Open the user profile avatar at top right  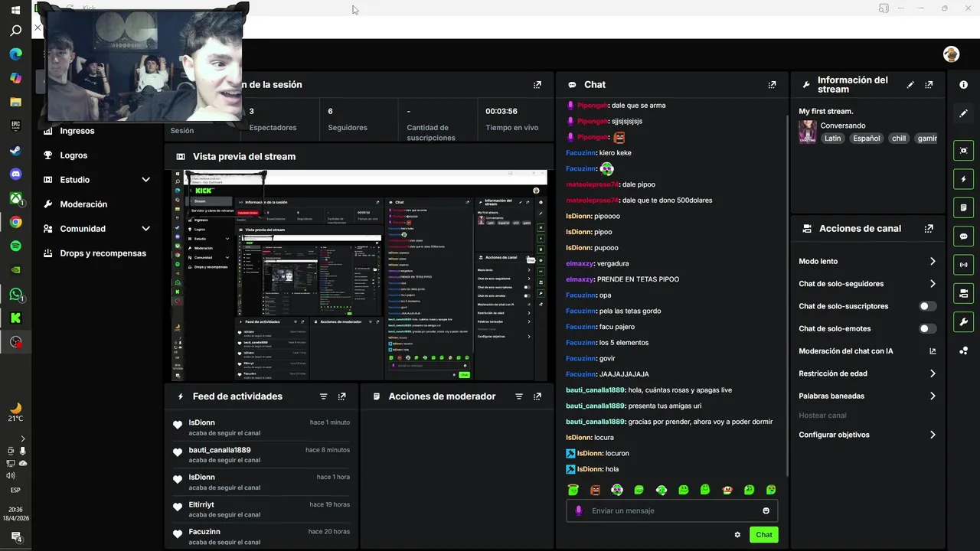click(x=951, y=54)
